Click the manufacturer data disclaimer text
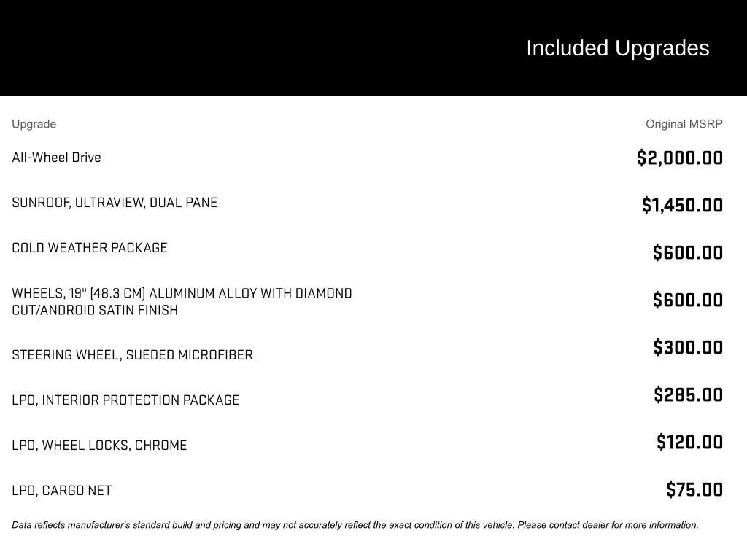Image resolution: width=747 pixels, height=560 pixels. (x=355, y=525)
